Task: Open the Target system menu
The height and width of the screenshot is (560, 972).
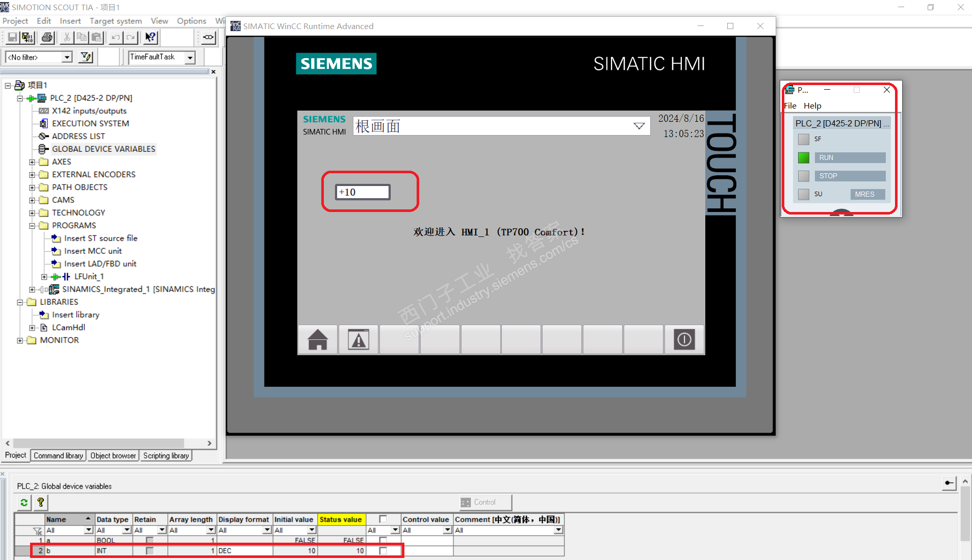Action: click(116, 21)
